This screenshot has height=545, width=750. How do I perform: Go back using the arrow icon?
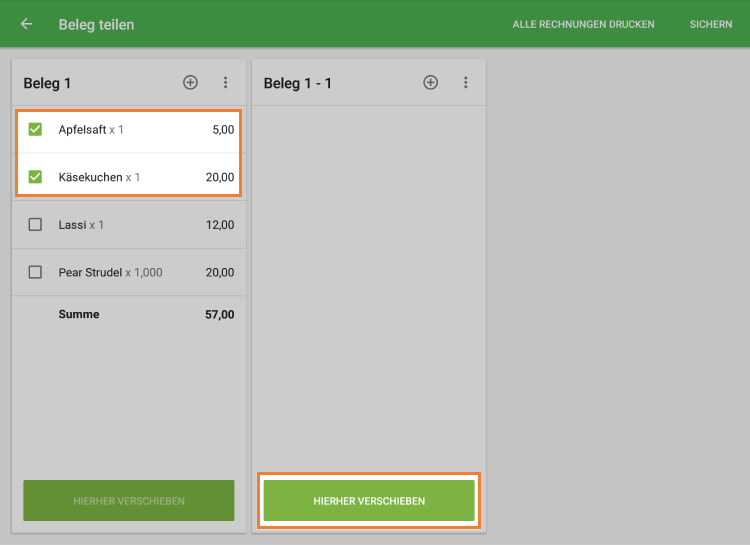tap(26, 24)
